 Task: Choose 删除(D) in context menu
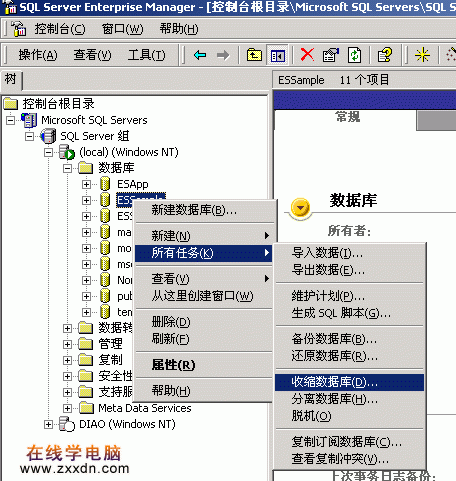pos(204,322)
